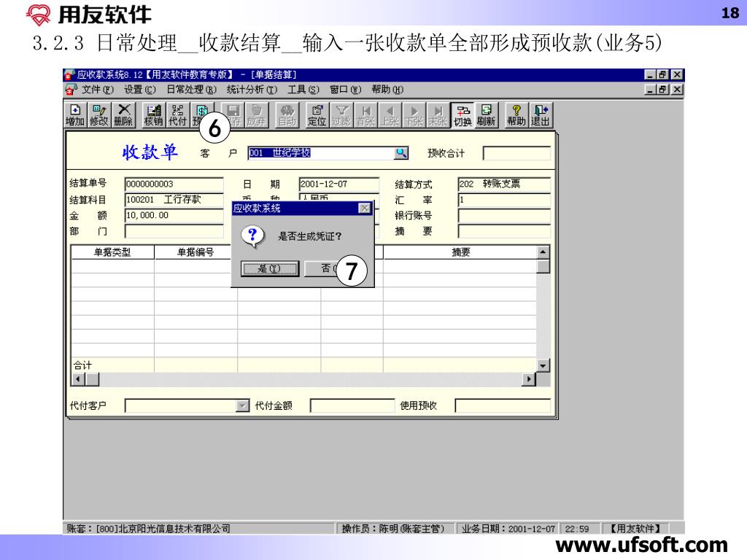The width and height of the screenshot is (747, 560).
Task: Go to last record with 末张
Action: [438, 115]
